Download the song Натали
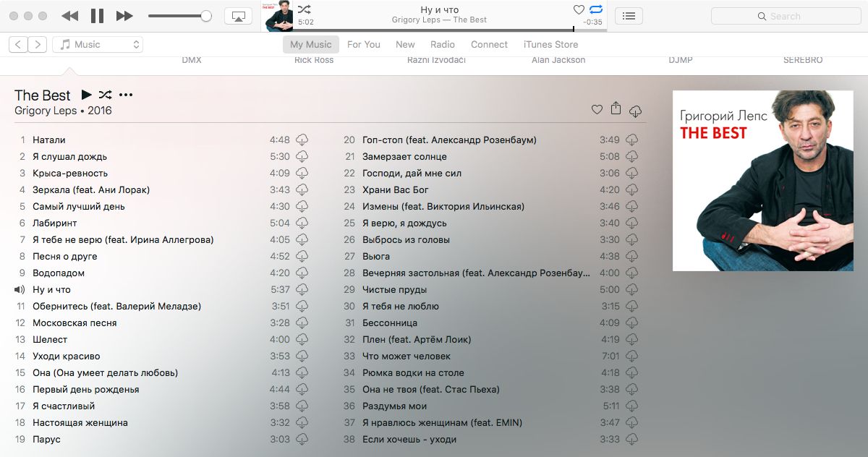This screenshot has width=868, height=457. tap(302, 140)
